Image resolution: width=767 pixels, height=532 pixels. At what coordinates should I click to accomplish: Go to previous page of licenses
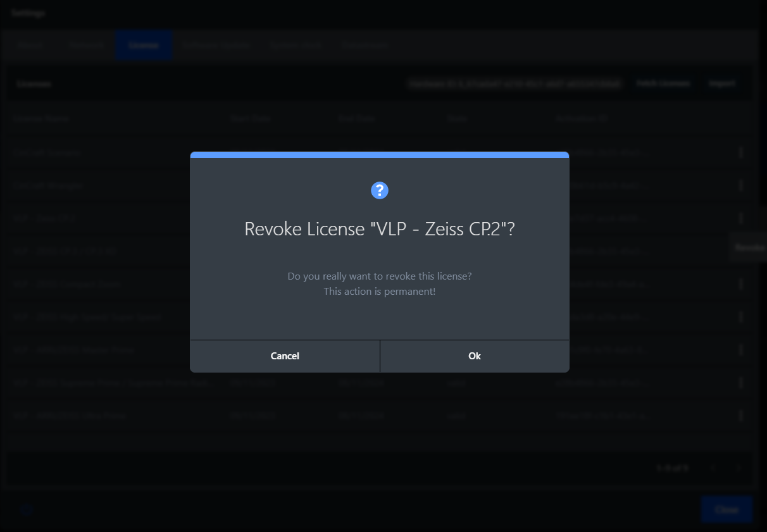point(713,468)
